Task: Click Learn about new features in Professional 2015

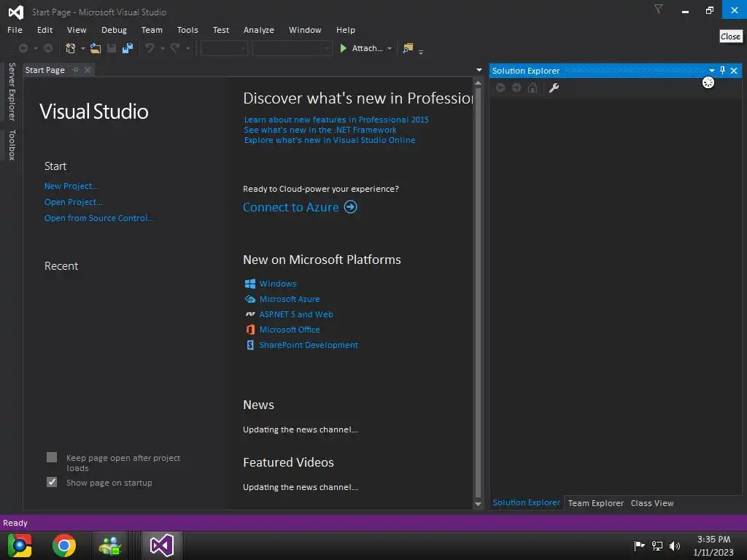Action: pos(336,120)
